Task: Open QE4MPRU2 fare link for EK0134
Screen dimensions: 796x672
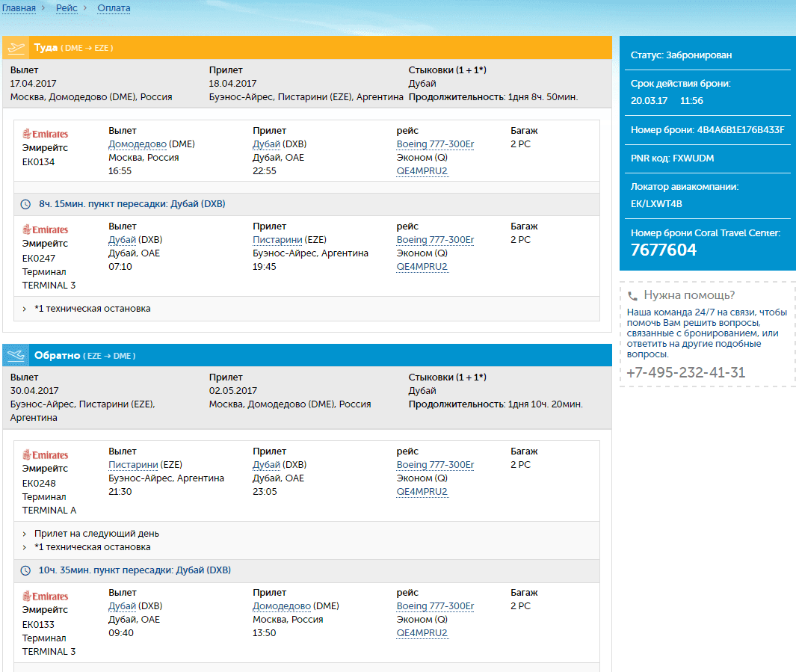Action: [422, 171]
